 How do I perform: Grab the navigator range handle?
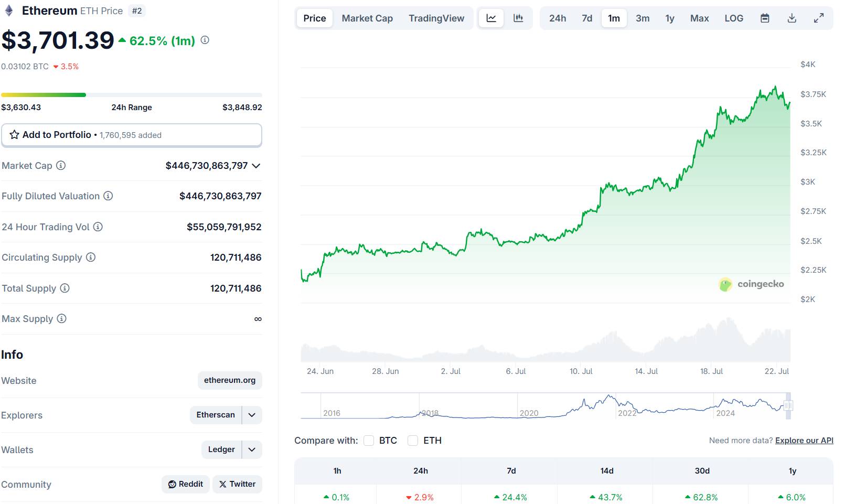point(788,405)
